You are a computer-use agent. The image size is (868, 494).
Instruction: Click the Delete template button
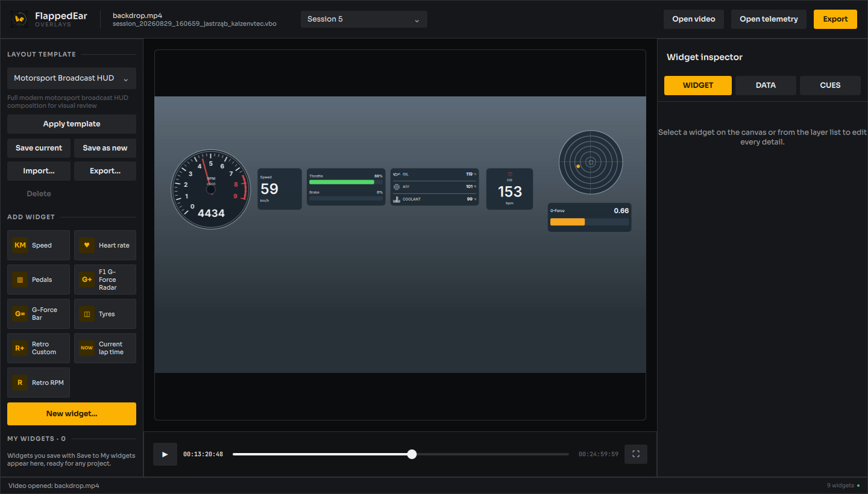coord(39,194)
